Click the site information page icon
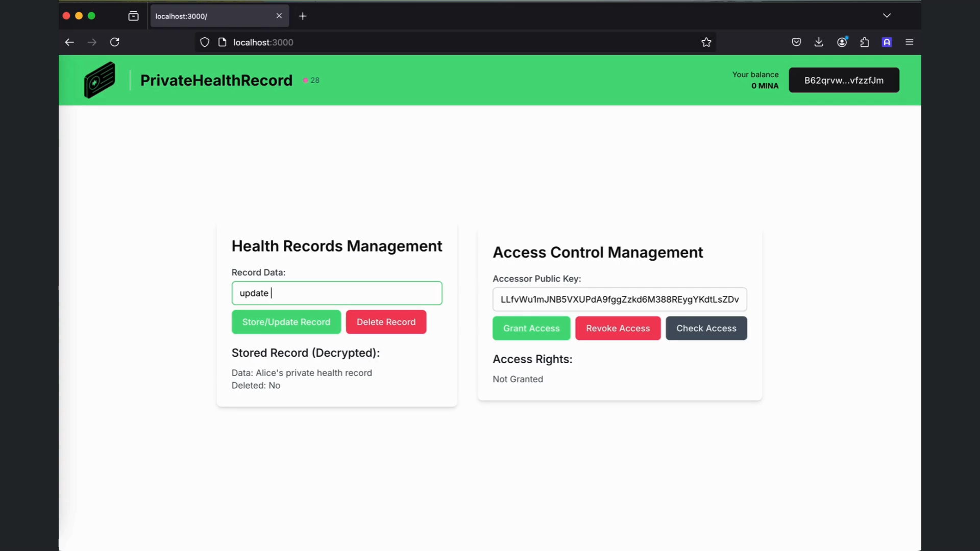This screenshot has width=980, height=551. (222, 42)
